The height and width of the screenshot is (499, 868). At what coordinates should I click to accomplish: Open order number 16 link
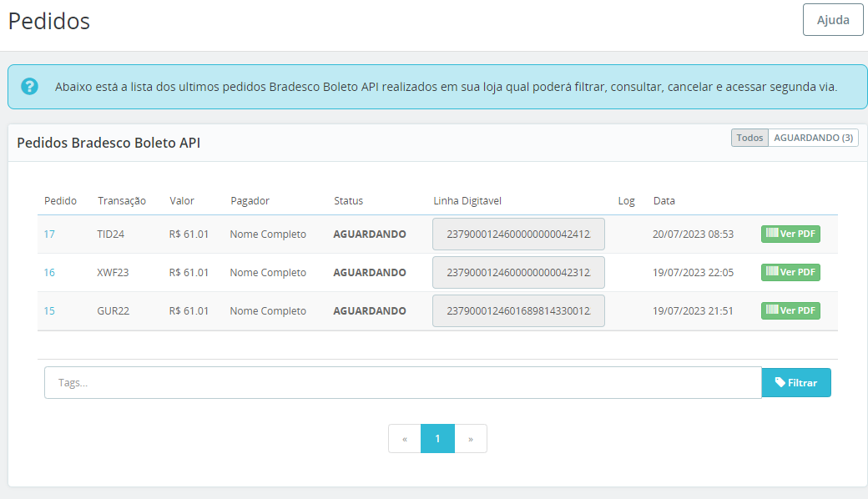[49, 272]
